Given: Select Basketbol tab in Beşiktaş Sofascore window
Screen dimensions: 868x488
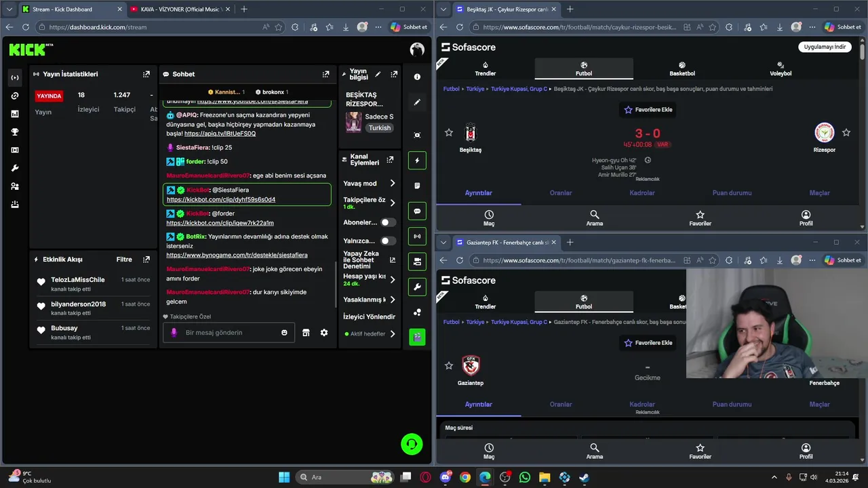Looking at the screenshot, I should (682, 69).
